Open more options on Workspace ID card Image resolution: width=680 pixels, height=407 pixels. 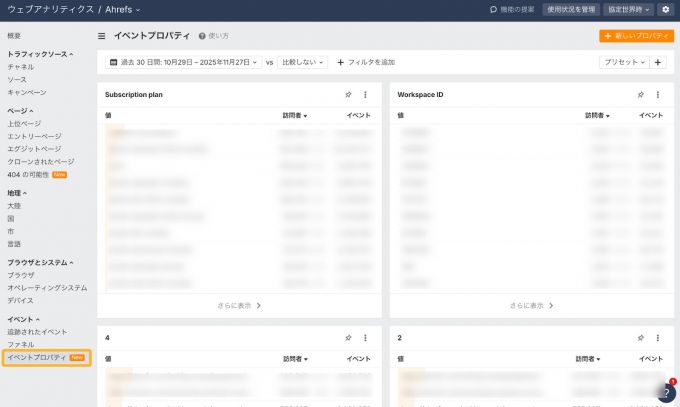[658, 95]
